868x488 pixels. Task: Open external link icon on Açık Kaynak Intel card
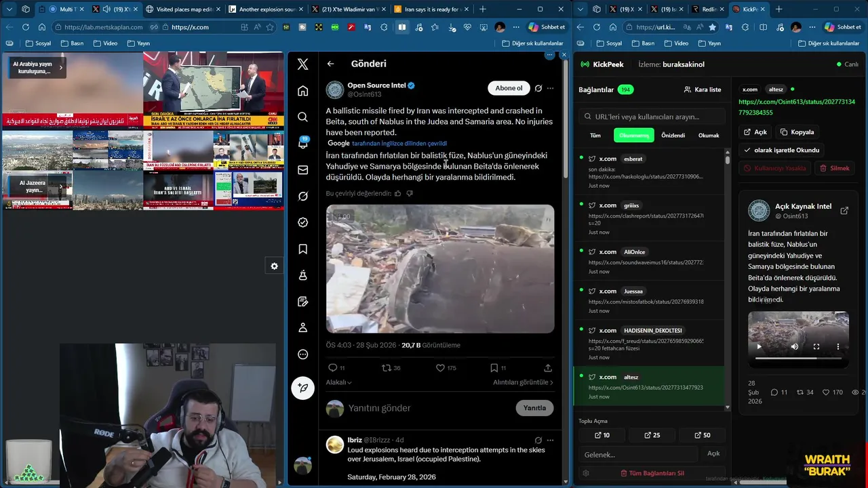(844, 211)
